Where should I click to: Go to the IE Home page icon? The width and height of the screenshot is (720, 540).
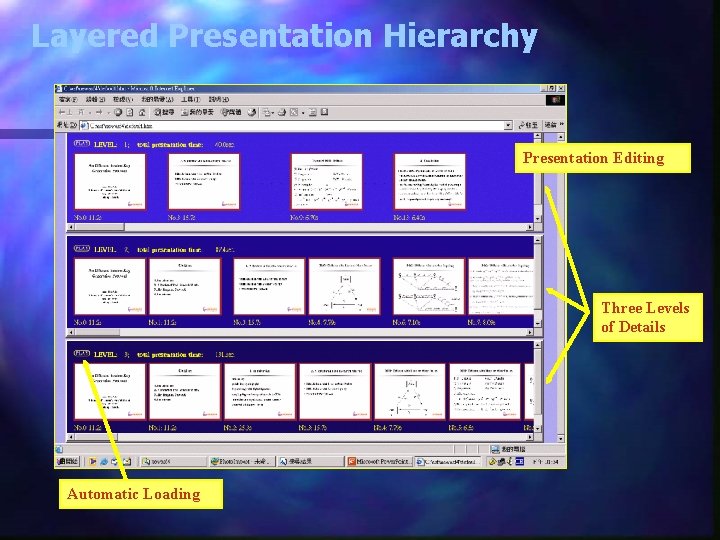click(142, 112)
